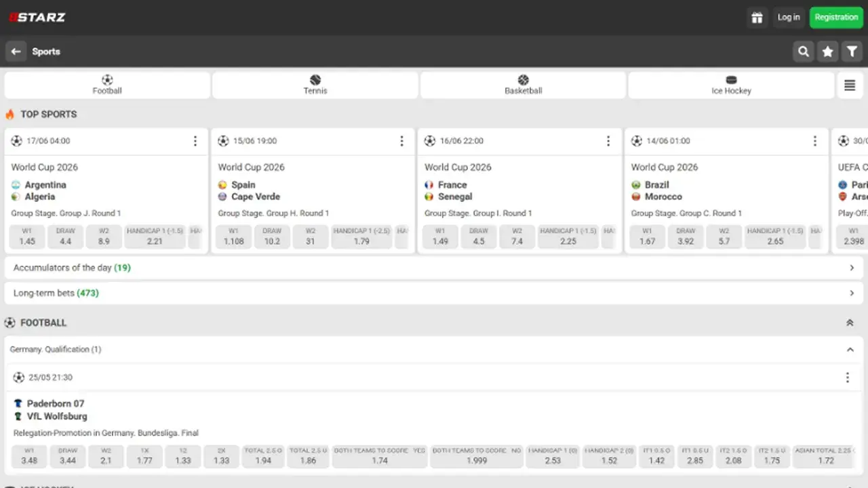The image size is (868, 488).
Task: Pick Draw odds 10.2 for Spain match
Action: [x=272, y=237]
